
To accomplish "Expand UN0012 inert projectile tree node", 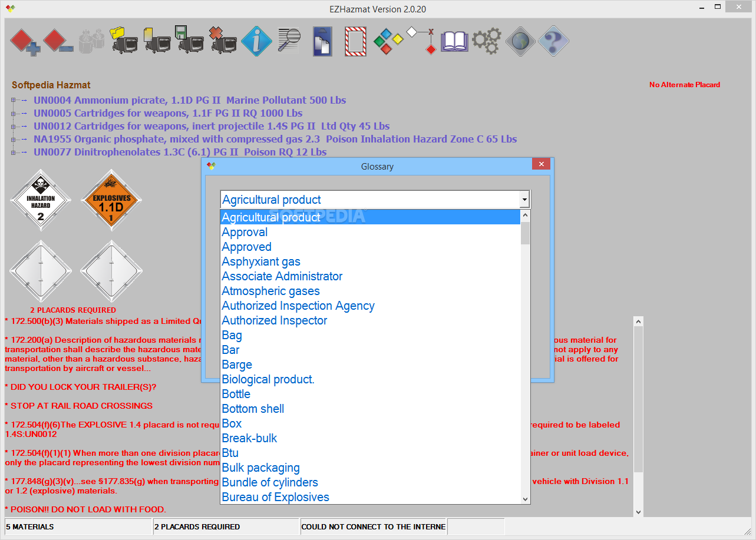I will coord(14,127).
